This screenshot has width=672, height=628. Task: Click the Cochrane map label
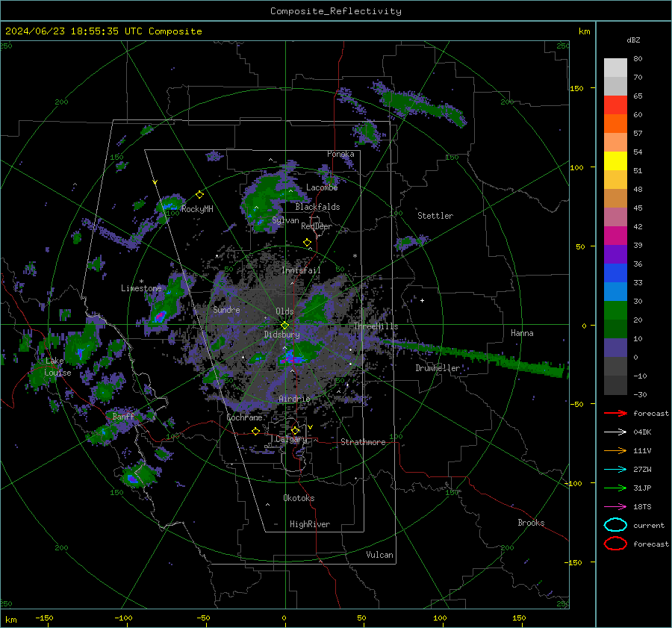pyautogui.click(x=244, y=417)
